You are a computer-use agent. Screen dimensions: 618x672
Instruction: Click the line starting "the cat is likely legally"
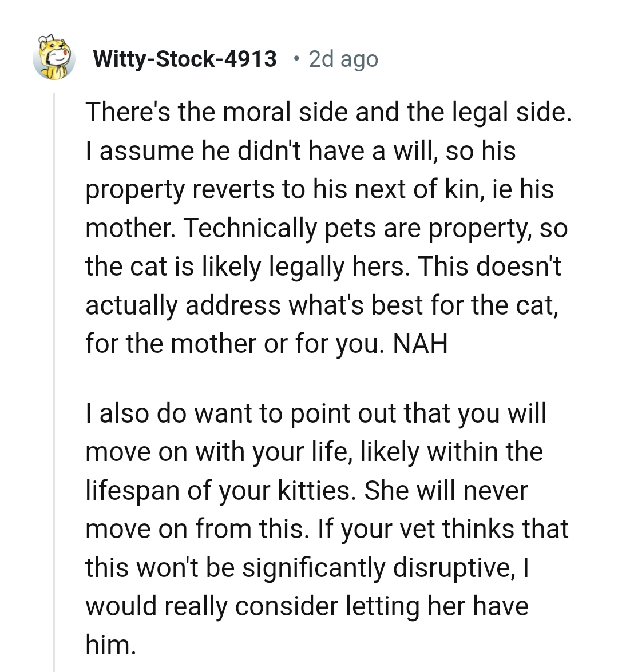pyautogui.click(x=323, y=267)
